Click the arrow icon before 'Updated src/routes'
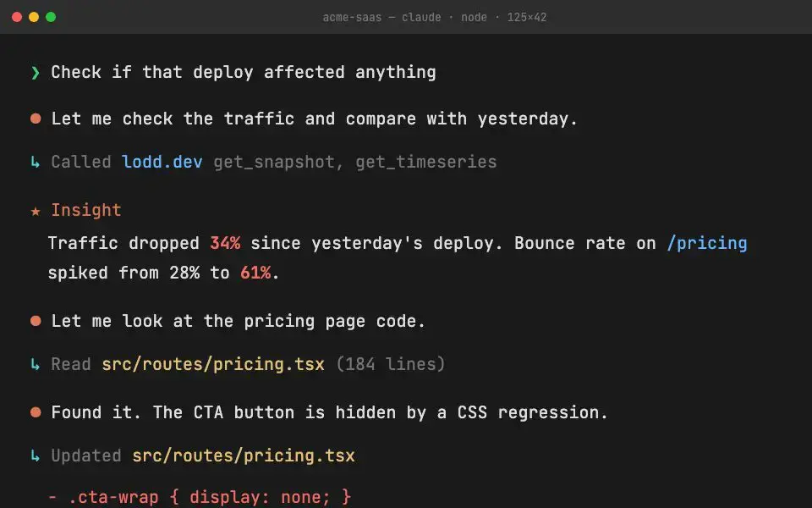Image resolution: width=812 pixels, height=508 pixels. (x=36, y=456)
